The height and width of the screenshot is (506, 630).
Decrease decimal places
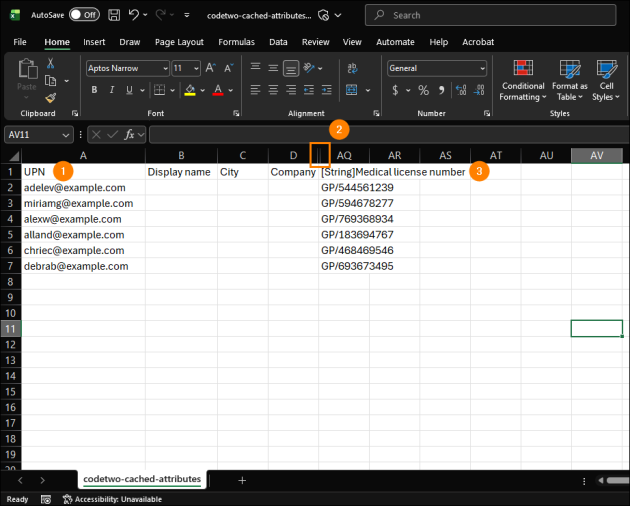coord(479,90)
